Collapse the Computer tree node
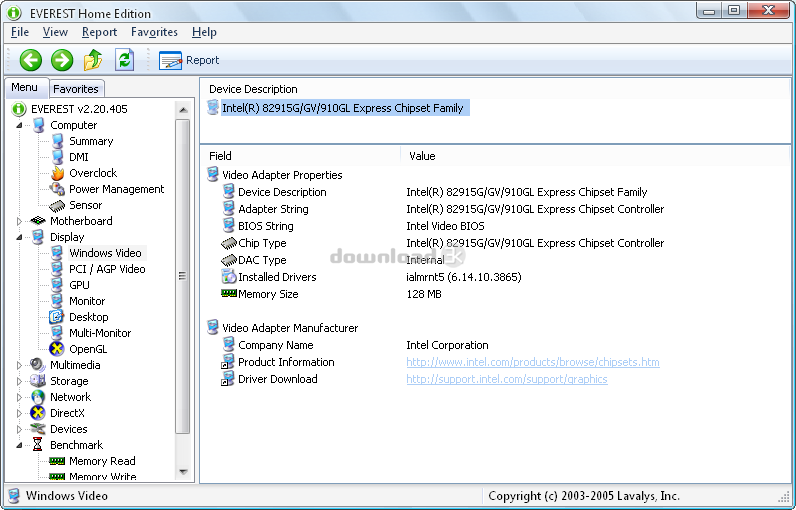This screenshot has height=510, width=796. click(x=19, y=126)
